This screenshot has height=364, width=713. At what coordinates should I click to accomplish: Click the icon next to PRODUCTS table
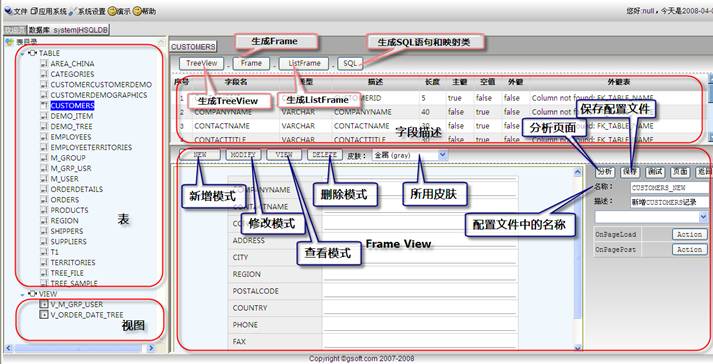(44, 210)
